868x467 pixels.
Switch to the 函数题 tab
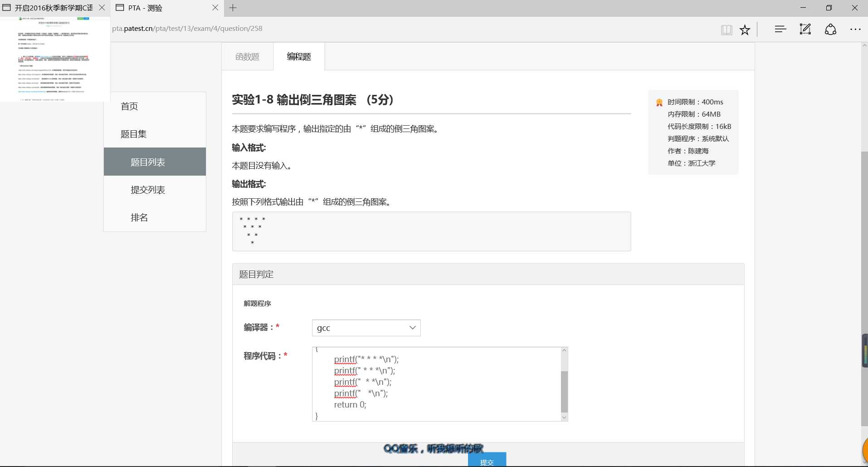pyautogui.click(x=248, y=57)
